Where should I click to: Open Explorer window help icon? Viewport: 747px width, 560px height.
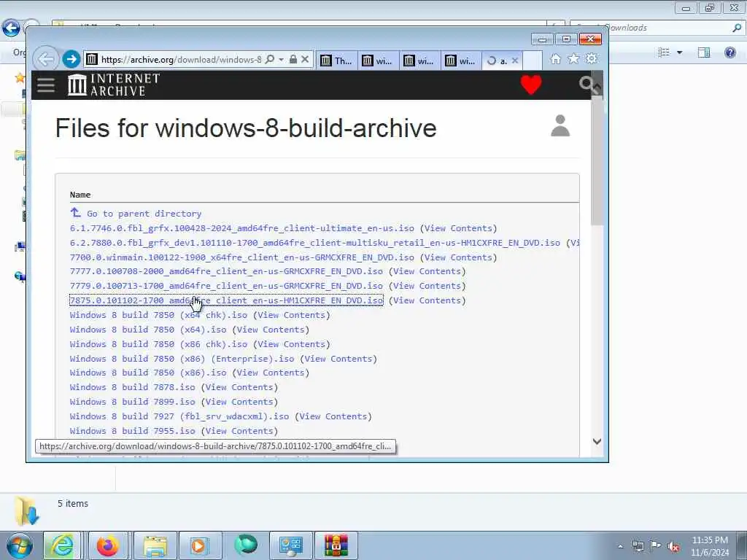[729, 52]
